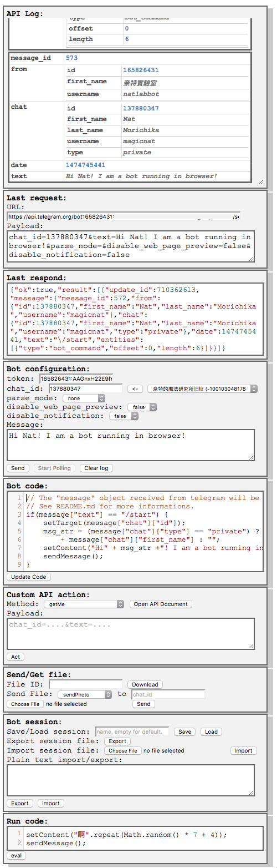The image size is (277, 868).
Task: Click the Message text area resize handle
Action: 252,457
